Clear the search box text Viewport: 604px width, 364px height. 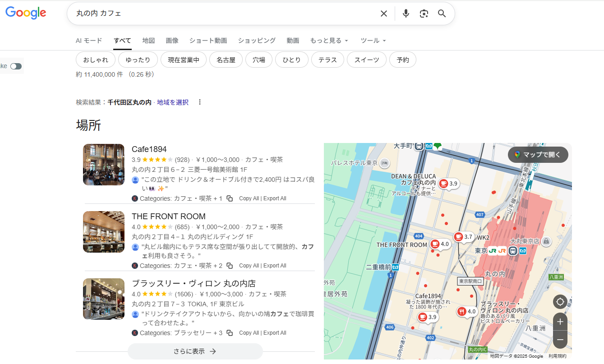[x=383, y=14]
